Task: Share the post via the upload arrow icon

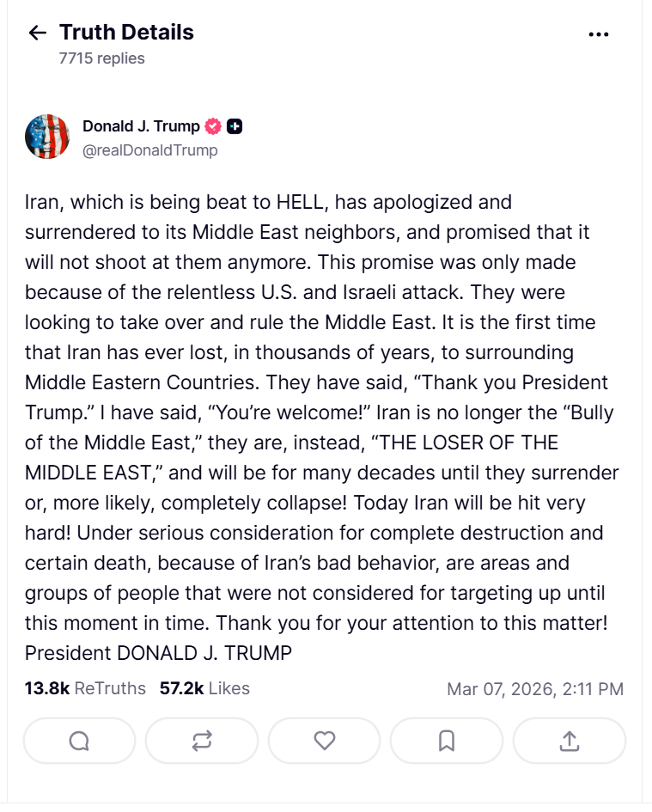Action: pyautogui.click(x=569, y=740)
